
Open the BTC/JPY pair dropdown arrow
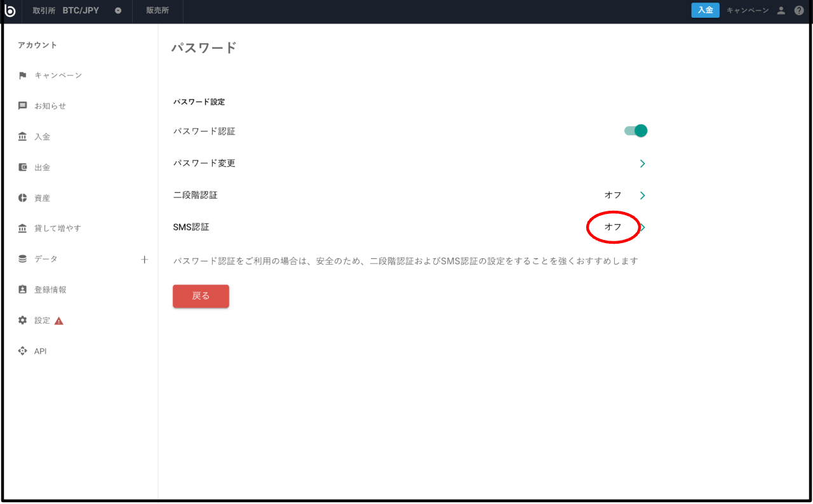click(118, 11)
